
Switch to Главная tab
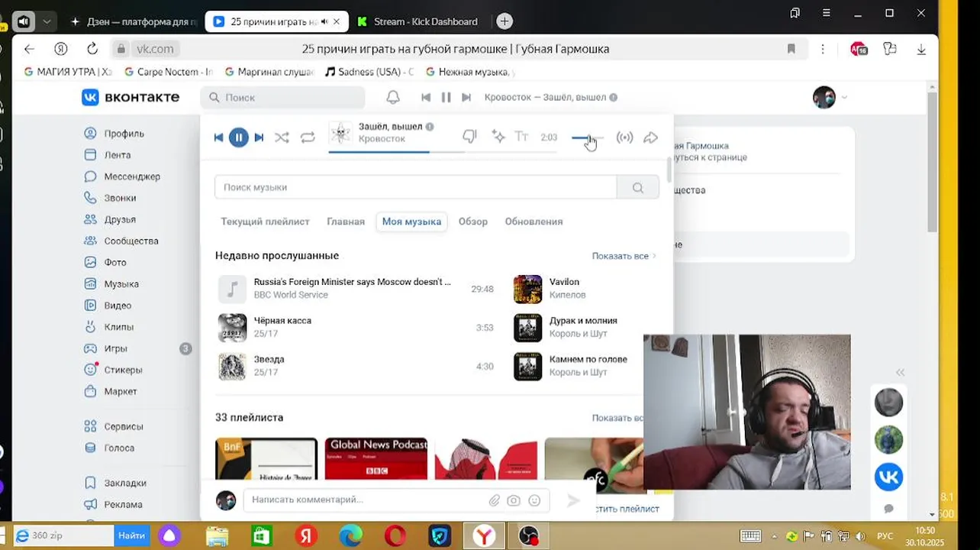tap(346, 222)
